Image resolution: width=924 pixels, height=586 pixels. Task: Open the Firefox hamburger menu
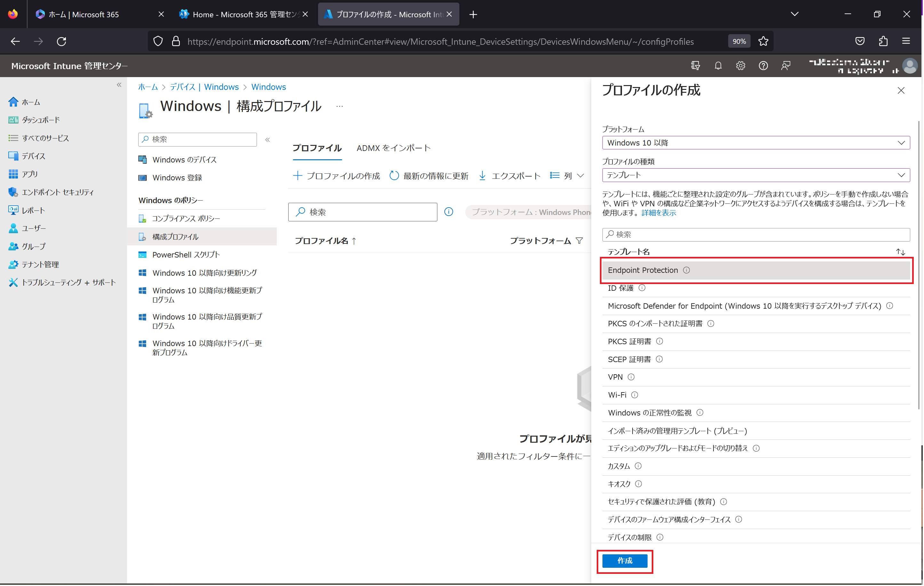click(906, 41)
